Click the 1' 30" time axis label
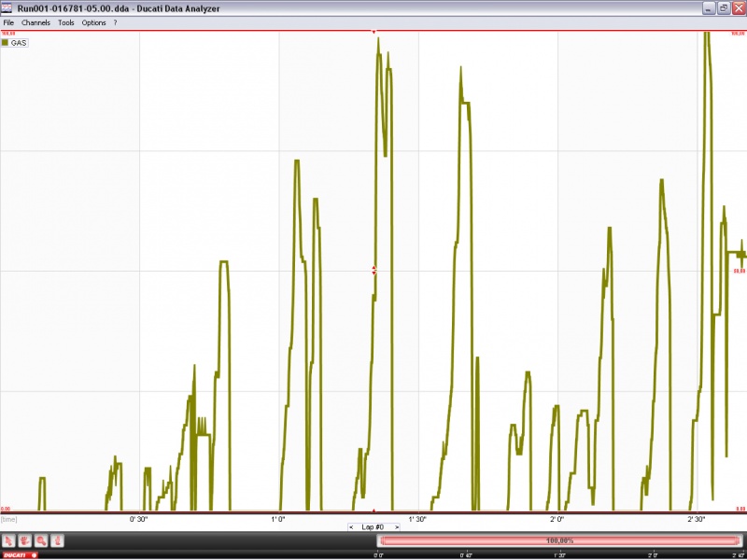Screen dimensions: 747x560 click(417, 519)
